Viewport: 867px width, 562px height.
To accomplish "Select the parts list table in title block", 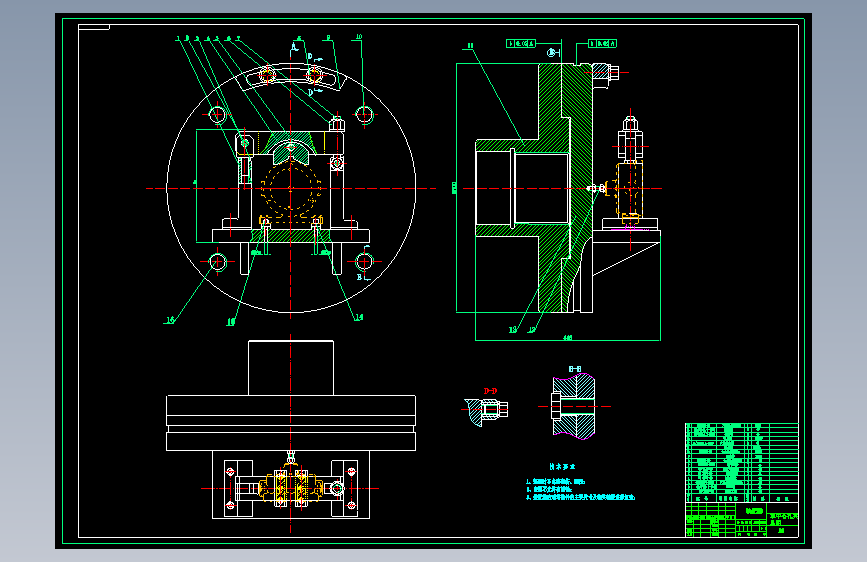I will (741, 462).
